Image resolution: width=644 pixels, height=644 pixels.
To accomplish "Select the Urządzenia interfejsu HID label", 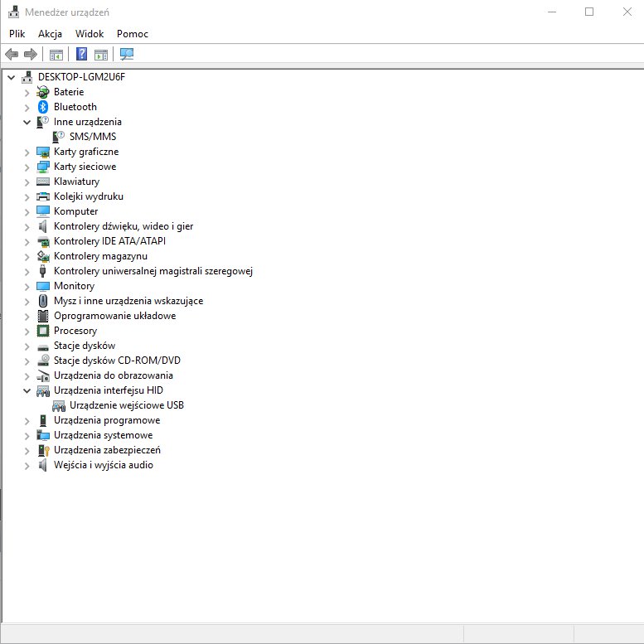I will pos(109,390).
